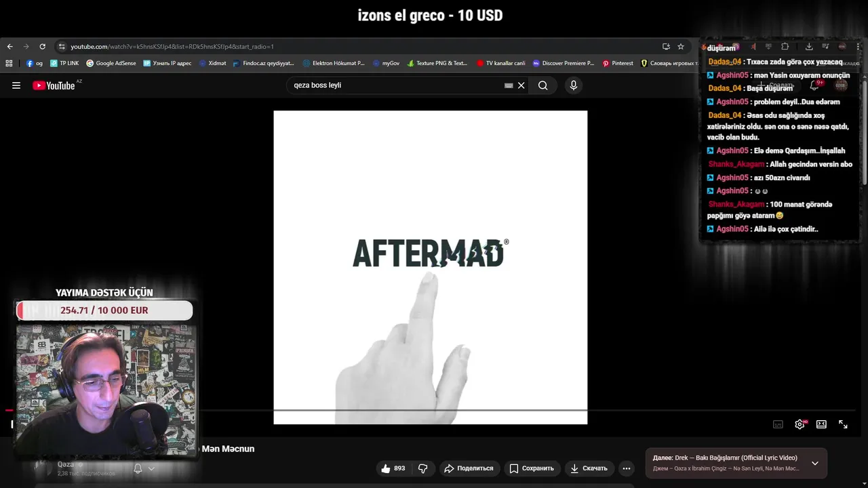Click chat message 'problem deyil..Dua edərəm'
The width and height of the screenshot is (868, 488).
[x=797, y=102]
